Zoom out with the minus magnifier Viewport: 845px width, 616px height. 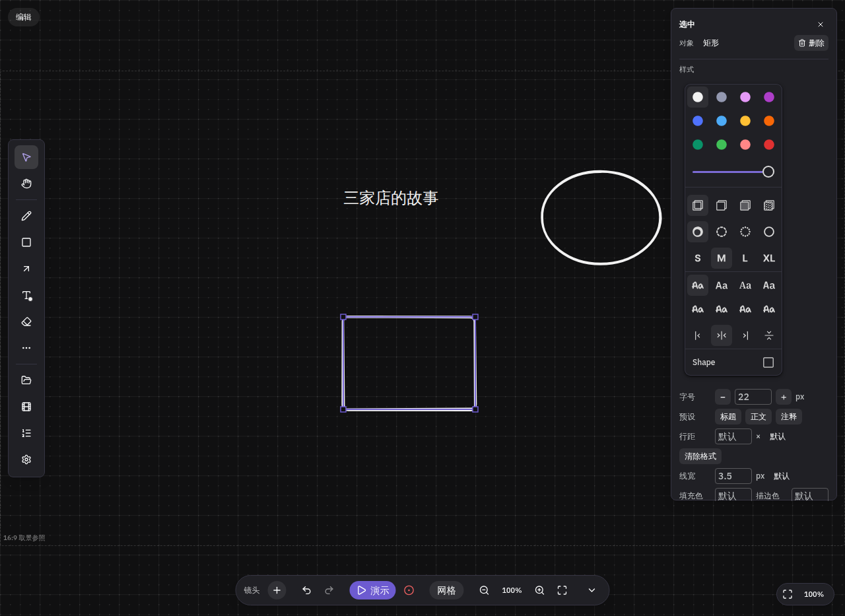pos(484,590)
